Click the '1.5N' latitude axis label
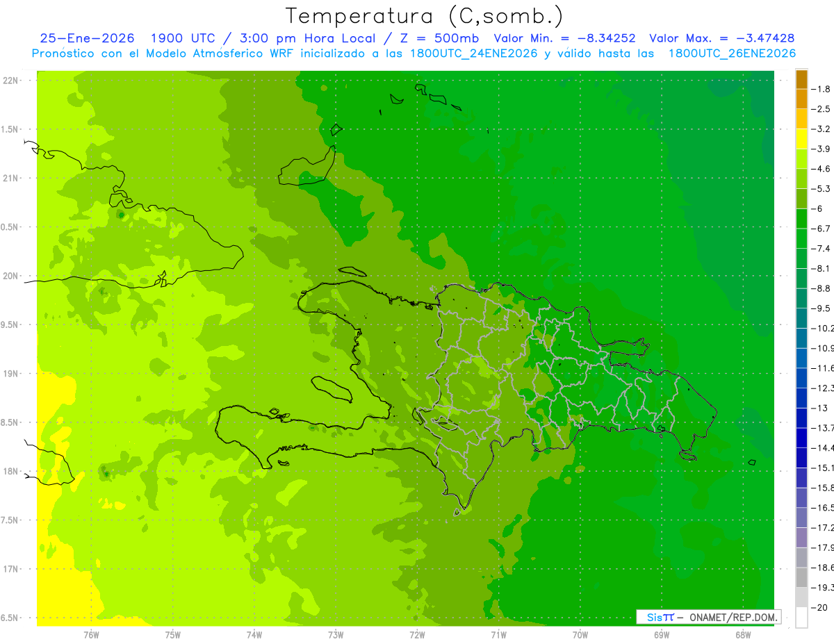Screen dimensions: 834x644 [x=10, y=129]
